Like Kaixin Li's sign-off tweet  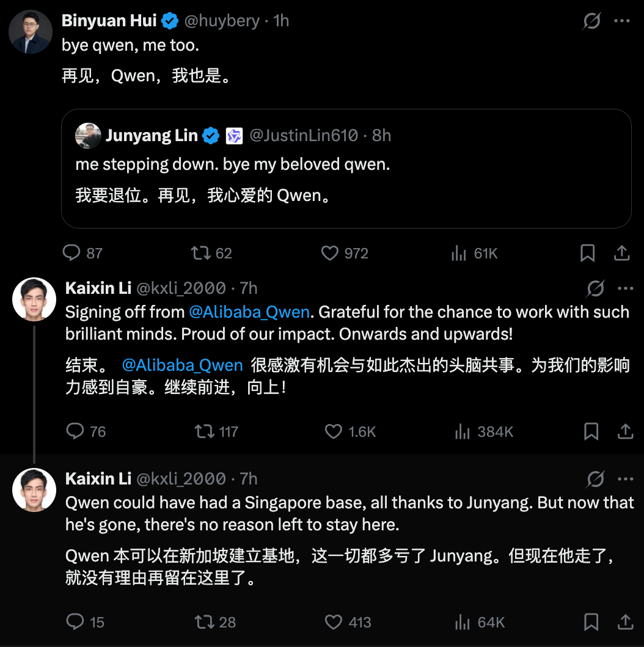click(333, 431)
